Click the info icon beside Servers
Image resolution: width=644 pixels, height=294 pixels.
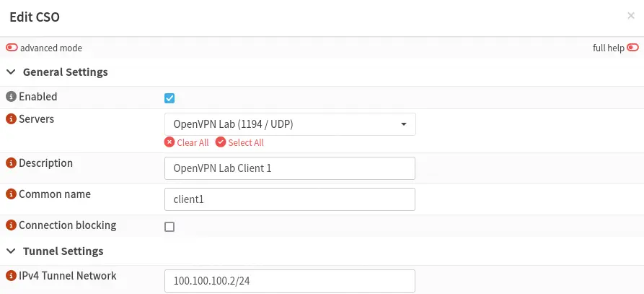click(x=11, y=119)
